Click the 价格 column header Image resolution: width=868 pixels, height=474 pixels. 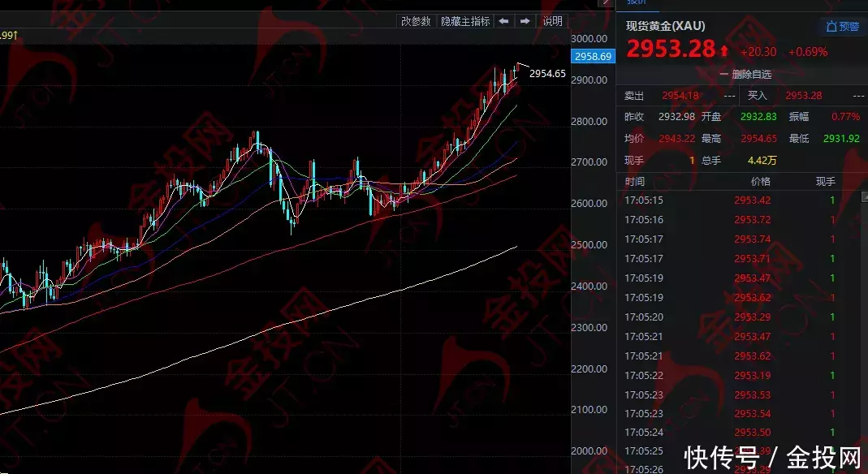coord(760,181)
